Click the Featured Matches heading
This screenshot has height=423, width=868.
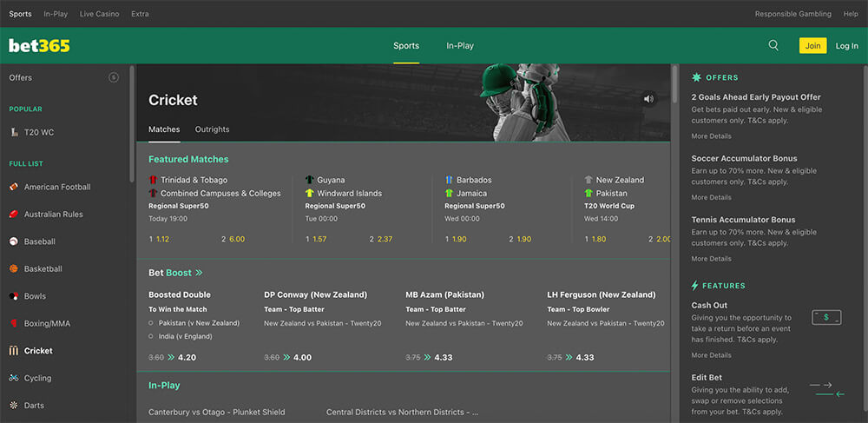[188, 159]
